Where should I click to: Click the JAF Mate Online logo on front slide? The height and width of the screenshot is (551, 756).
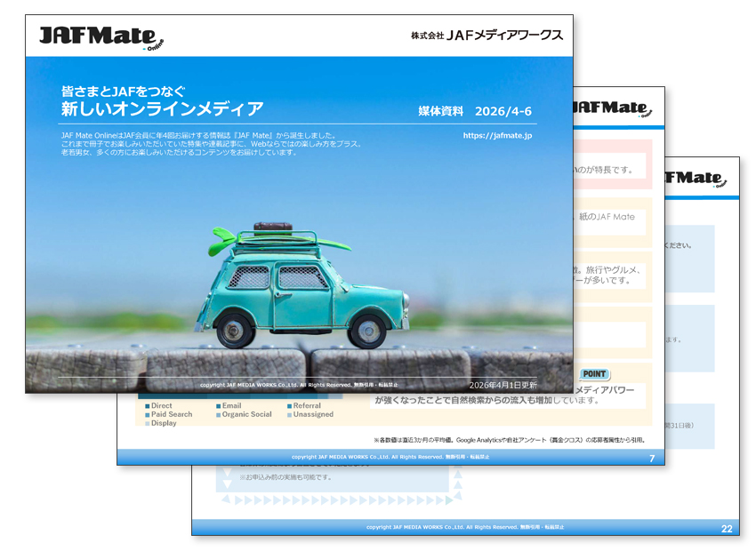(101, 37)
